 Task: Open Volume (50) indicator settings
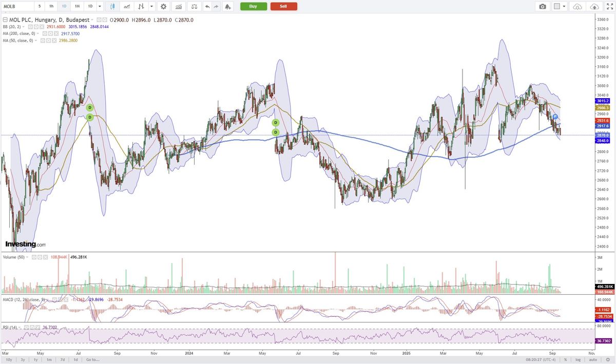tap(40, 256)
